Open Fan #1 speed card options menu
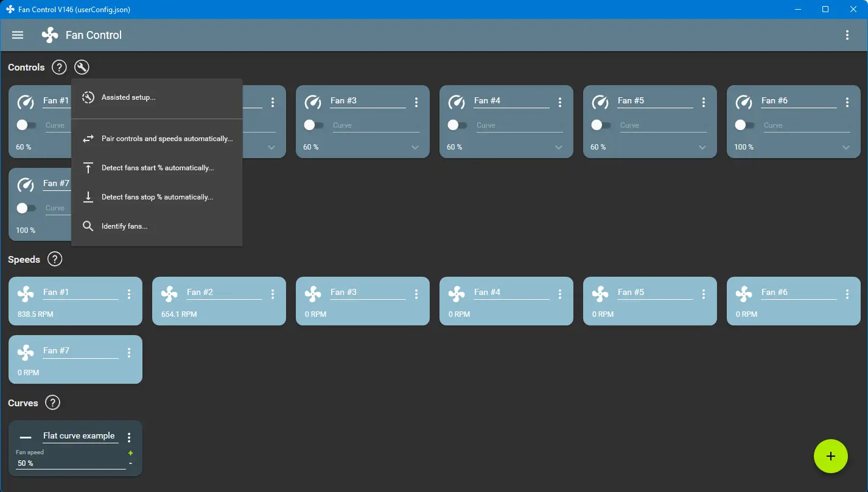868x492 pixels. pyautogui.click(x=129, y=294)
